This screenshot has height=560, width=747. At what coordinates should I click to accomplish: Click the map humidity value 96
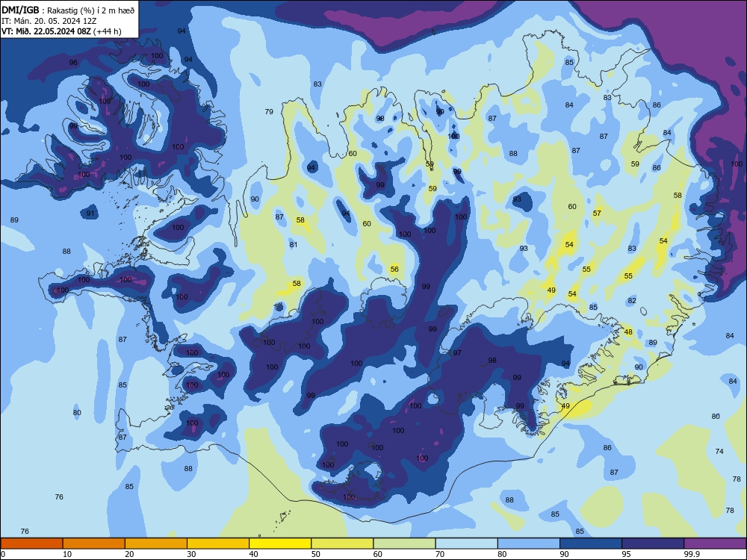tap(73, 63)
